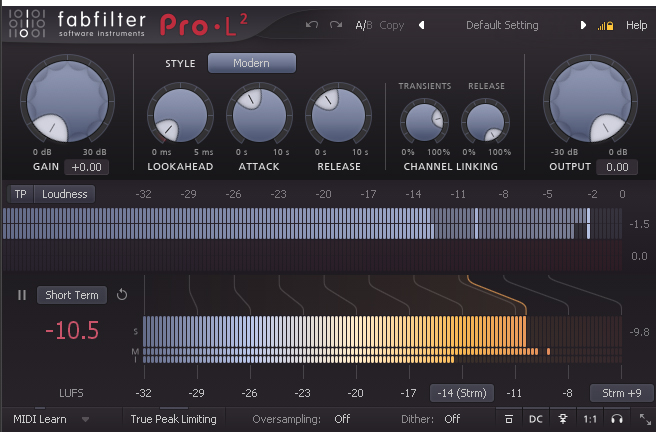Click the meter scale display icon
The image size is (656, 432).
coord(509,419)
